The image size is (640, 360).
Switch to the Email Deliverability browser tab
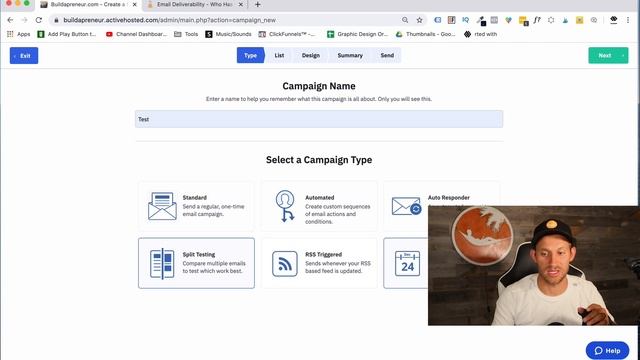click(195, 4)
